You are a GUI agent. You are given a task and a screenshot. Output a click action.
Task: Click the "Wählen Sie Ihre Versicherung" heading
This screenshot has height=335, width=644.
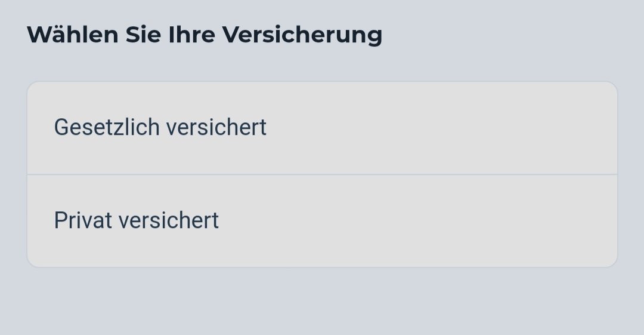coord(204,35)
